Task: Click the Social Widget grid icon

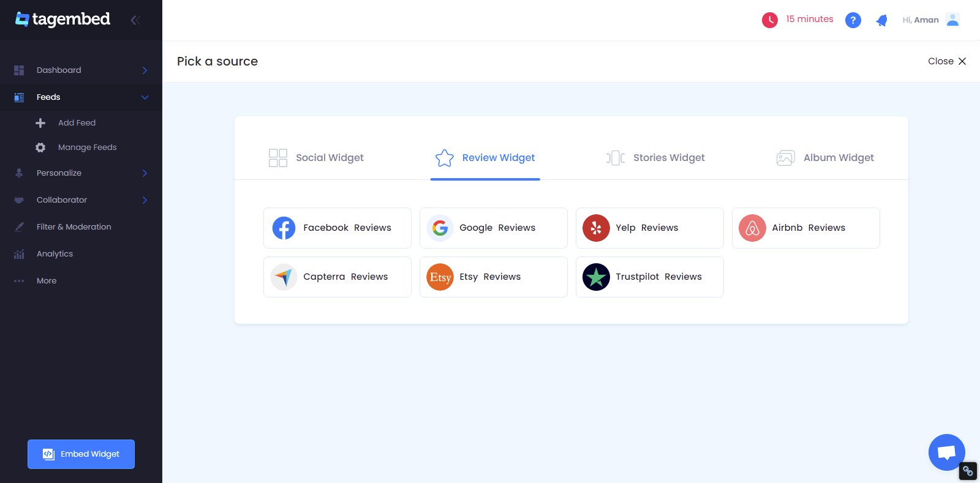Action: click(278, 158)
